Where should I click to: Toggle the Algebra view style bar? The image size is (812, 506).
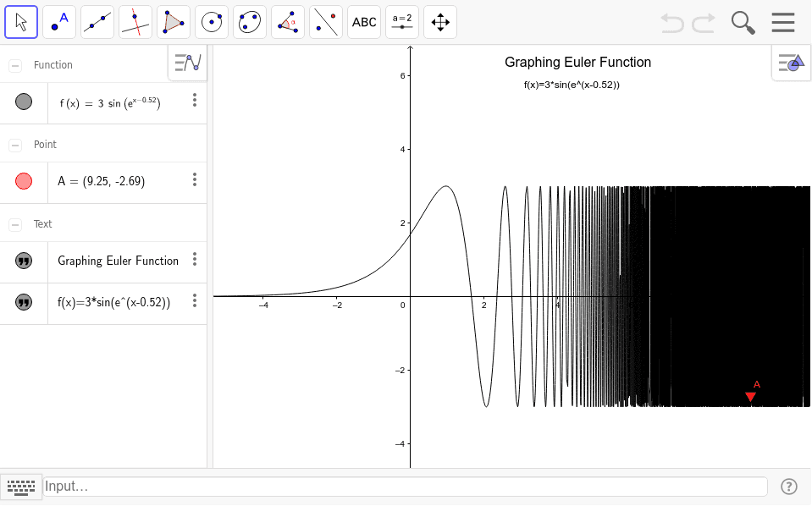pyautogui.click(x=187, y=63)
